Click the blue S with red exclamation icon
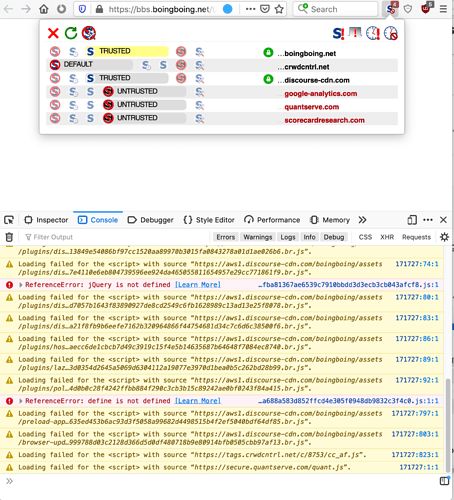Viewport: 454px width, 500px height. tap(338, 33)
